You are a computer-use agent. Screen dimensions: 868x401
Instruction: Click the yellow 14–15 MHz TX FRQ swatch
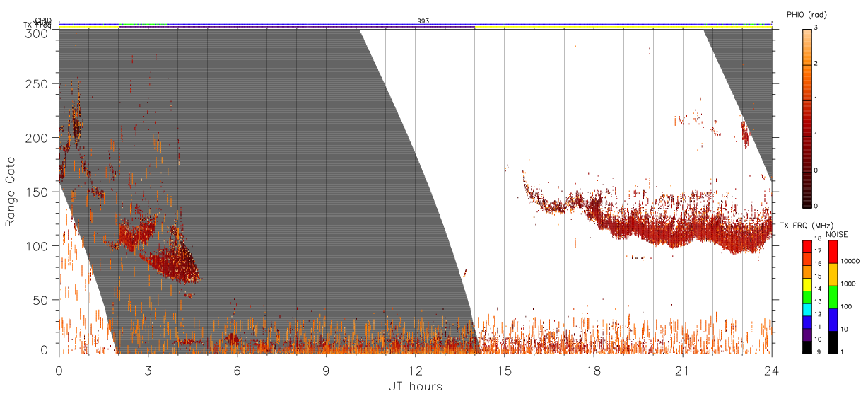click(x=807, y=284)
